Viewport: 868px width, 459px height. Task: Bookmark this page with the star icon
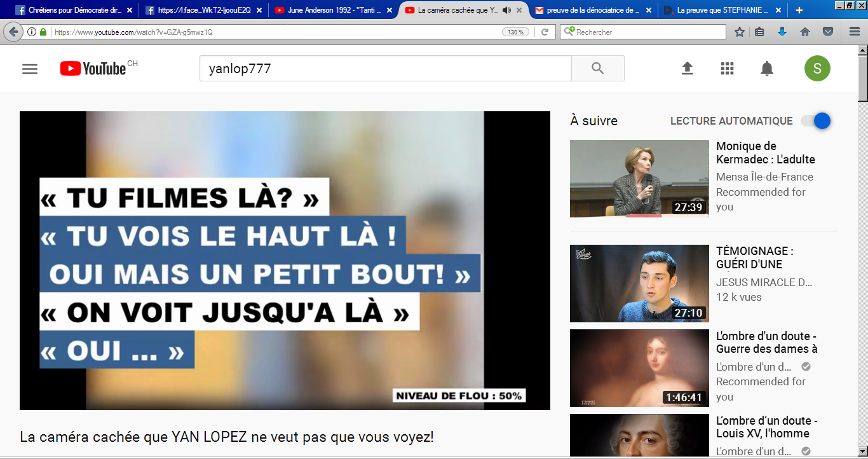pyautogui.click(x=740, y=32)
